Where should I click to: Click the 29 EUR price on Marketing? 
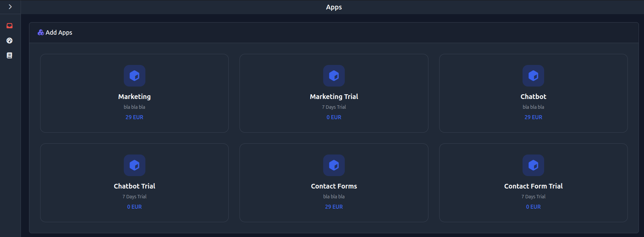pyautogui.click(x=134, y=117)
